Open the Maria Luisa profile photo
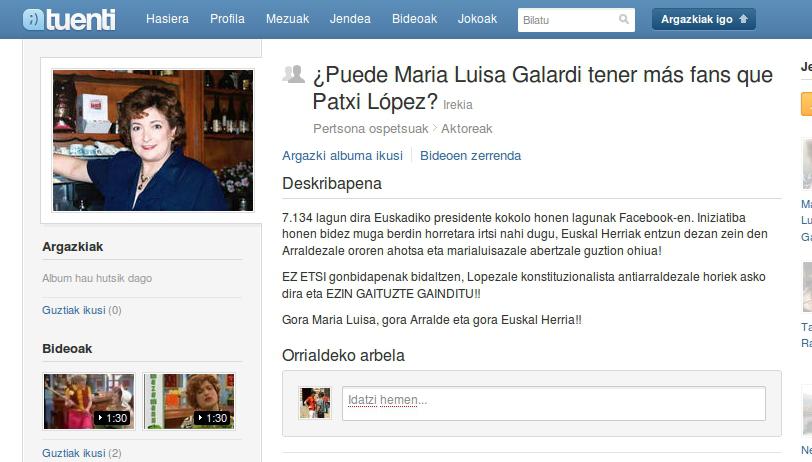812x462 pixels. coord(152,140)
